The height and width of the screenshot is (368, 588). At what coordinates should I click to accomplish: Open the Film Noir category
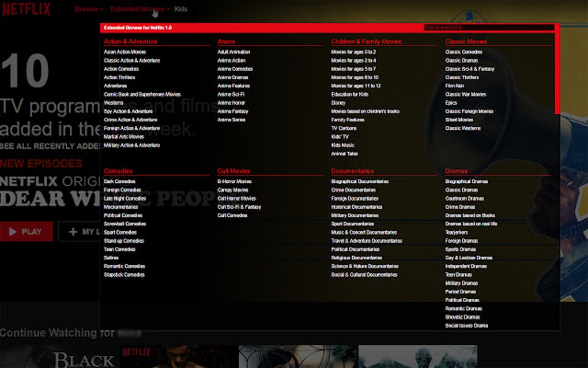(454, 85)
